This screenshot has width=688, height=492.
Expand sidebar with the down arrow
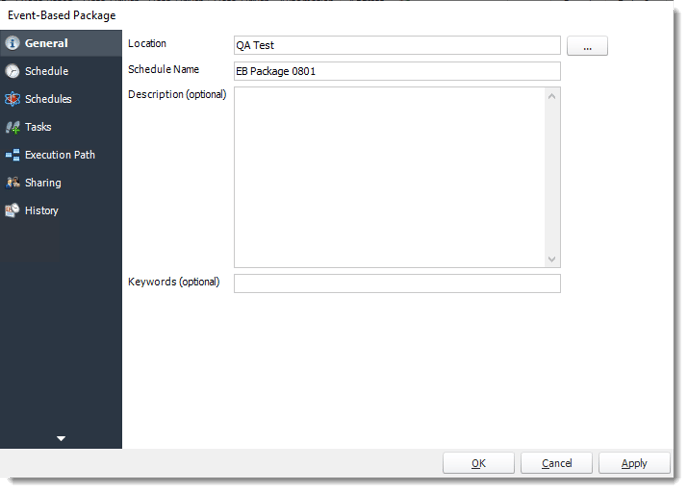(x=61, y=438)
